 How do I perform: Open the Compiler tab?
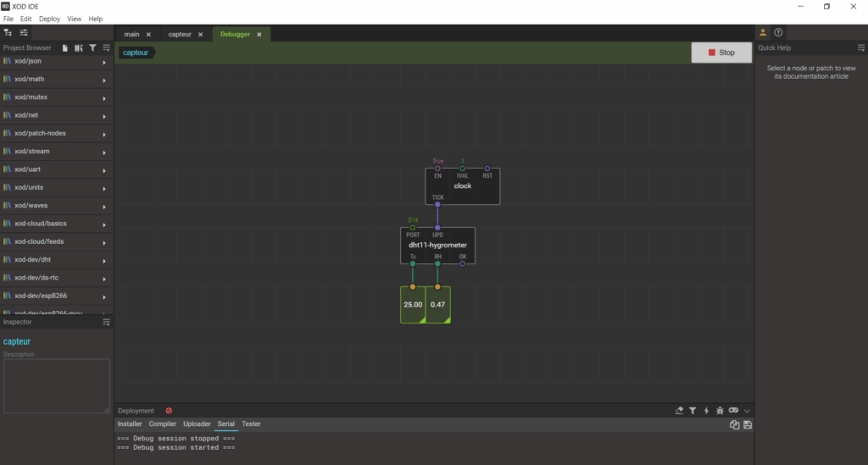[x=162, y=424]
